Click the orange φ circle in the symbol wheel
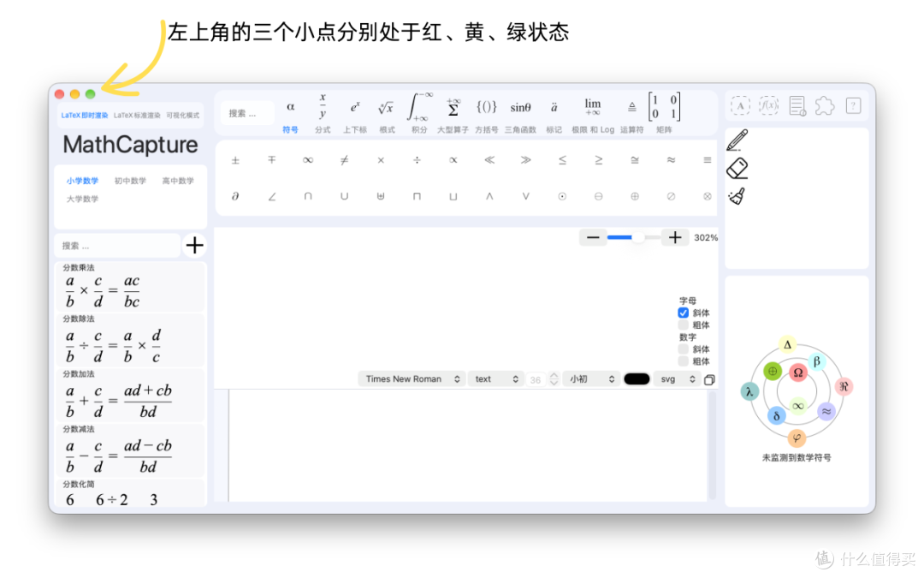The image size is (924, 578). (x=797, y=438)
